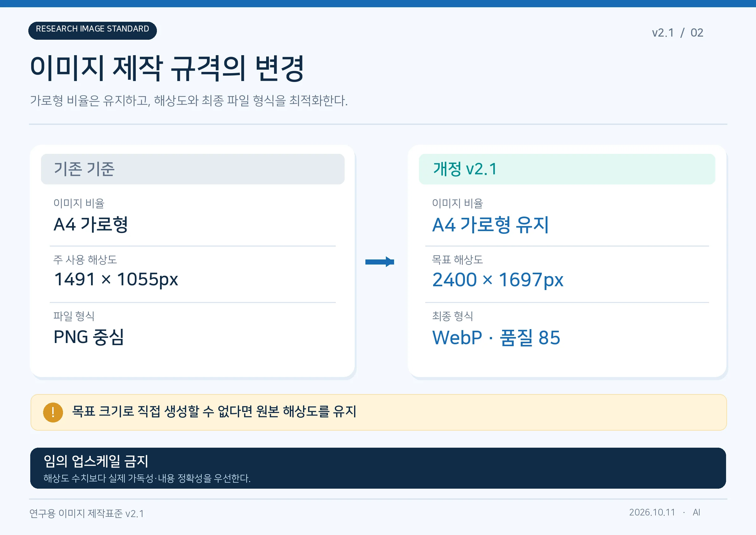Click the 임의 업스케일 금지 heading
The image size is (756, 535).
tap(96, 461)
